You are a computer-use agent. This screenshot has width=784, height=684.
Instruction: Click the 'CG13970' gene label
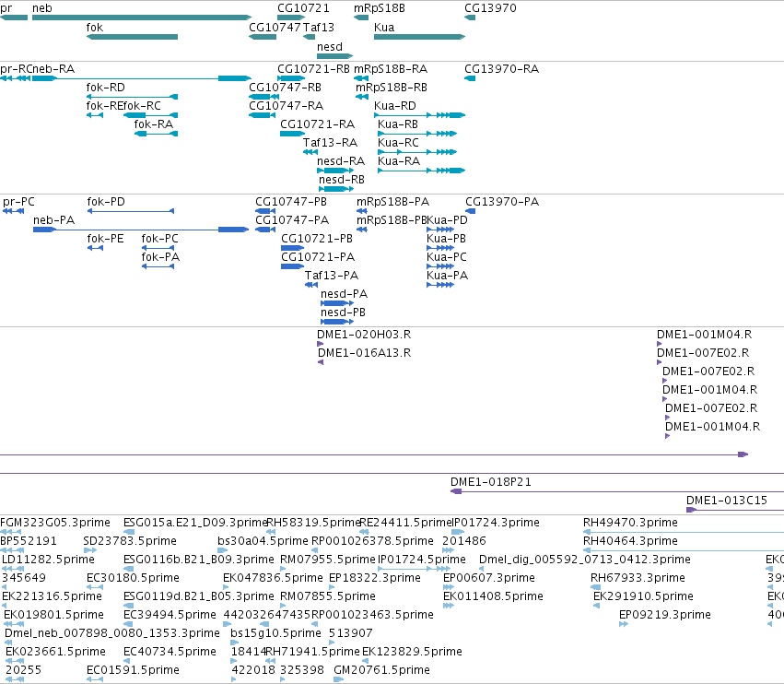click(x=490, y=8)
